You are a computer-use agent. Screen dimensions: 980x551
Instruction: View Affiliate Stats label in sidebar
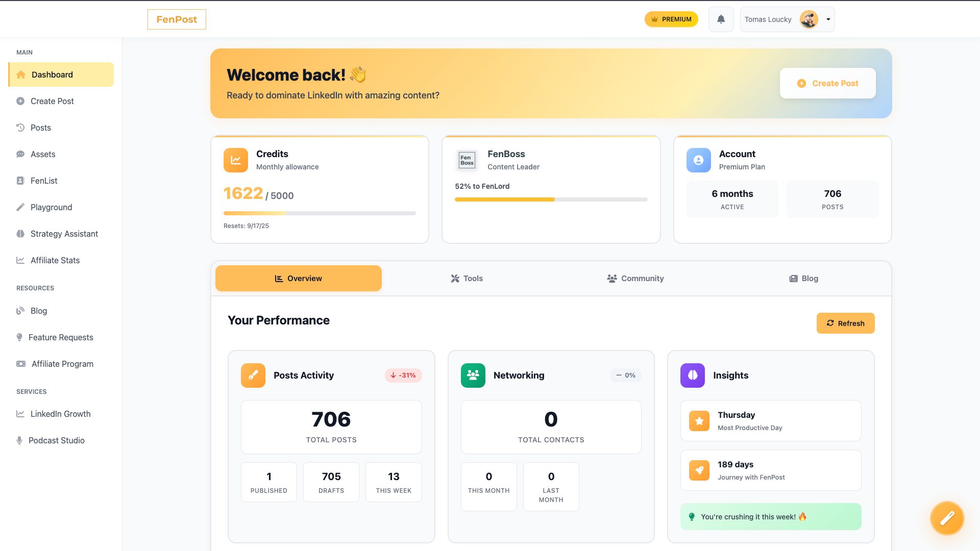[55, 260]
